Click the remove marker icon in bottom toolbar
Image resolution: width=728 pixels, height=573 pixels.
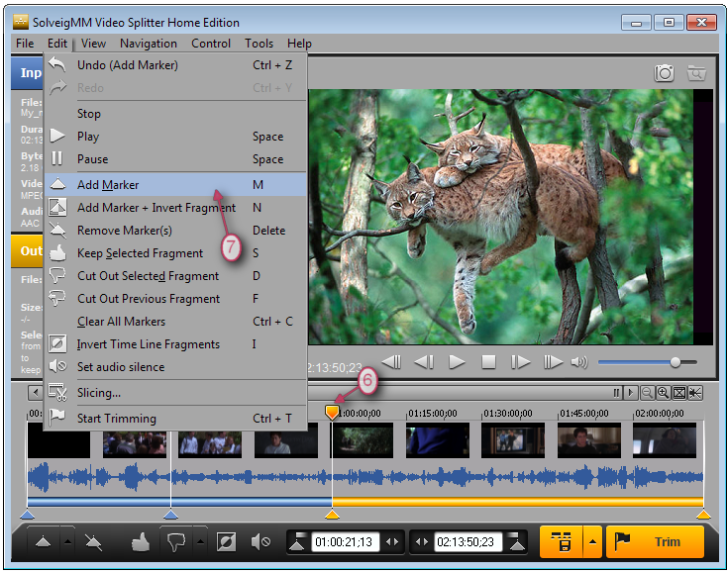[93, 542]
